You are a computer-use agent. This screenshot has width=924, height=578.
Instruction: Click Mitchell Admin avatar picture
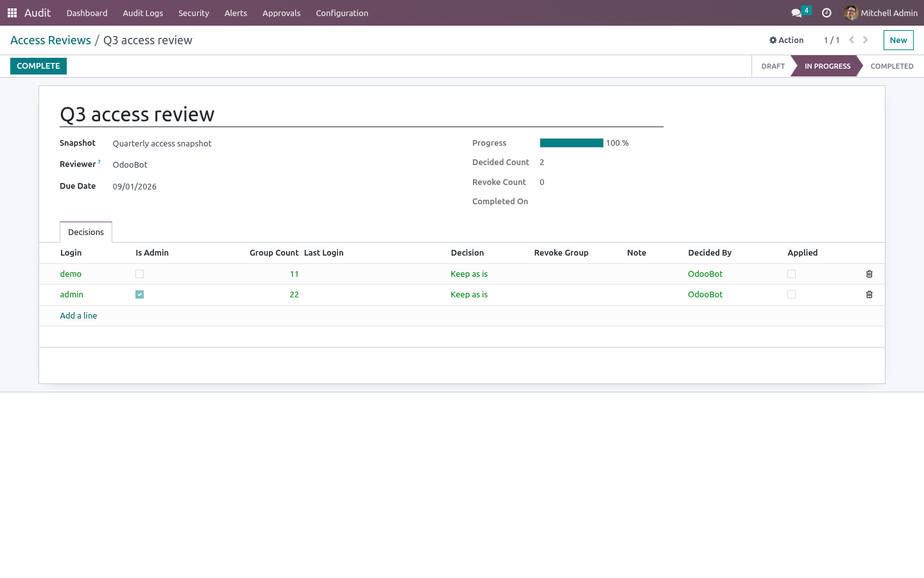coord(851,13)
